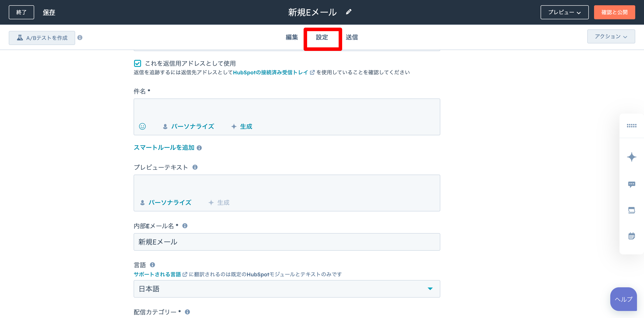
Task: Click the 保存 link
Action: coord(49,12)
